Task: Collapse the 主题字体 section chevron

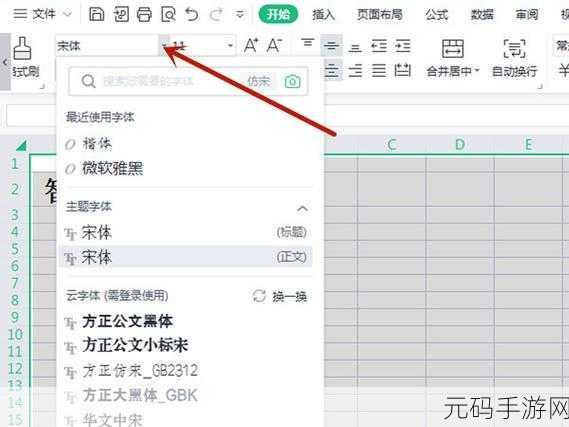Action: click(302, 208)
